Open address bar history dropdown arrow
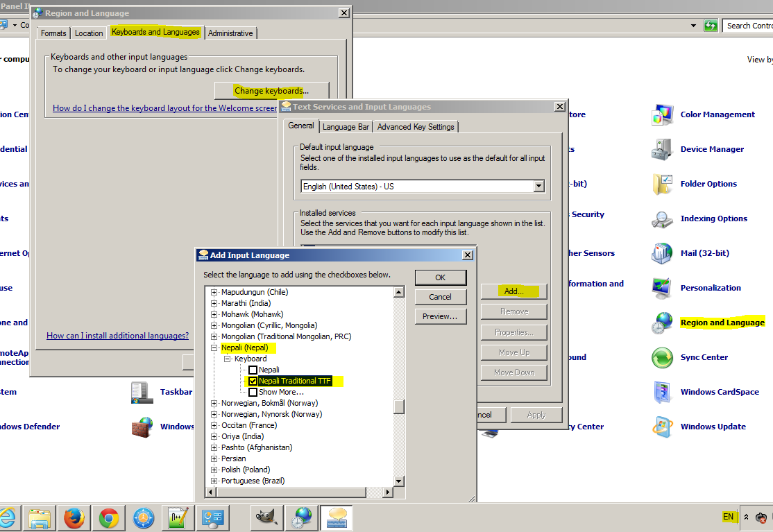The image size is (773, 532). click(694, 26)
